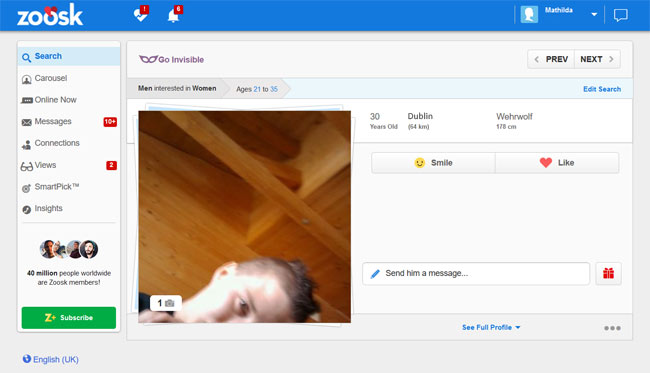Screen dimensions: 650x373
Task: Click the member avatars group image
Action: coord(69,249)
